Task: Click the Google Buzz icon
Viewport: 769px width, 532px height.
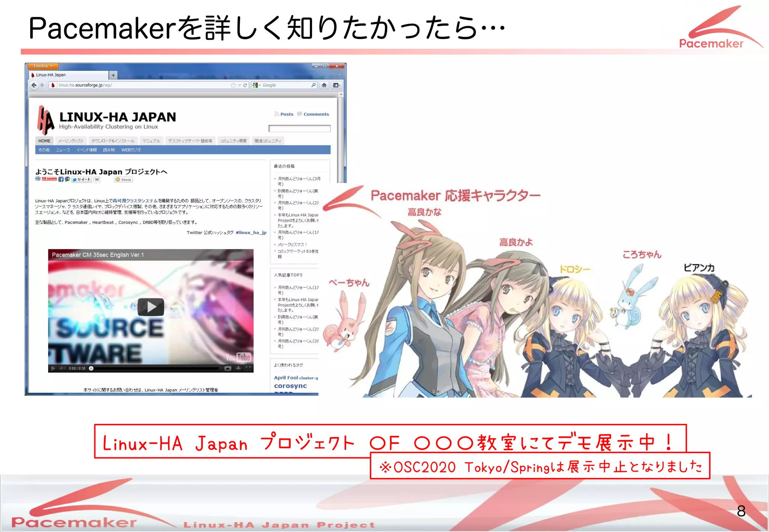Action: point(67,179)
